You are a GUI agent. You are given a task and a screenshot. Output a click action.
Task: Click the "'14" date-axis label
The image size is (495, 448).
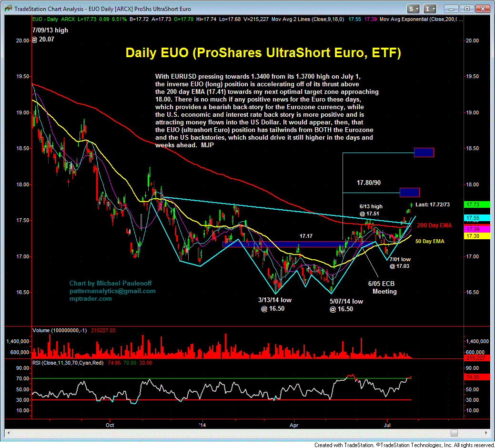tap(202, 425)
